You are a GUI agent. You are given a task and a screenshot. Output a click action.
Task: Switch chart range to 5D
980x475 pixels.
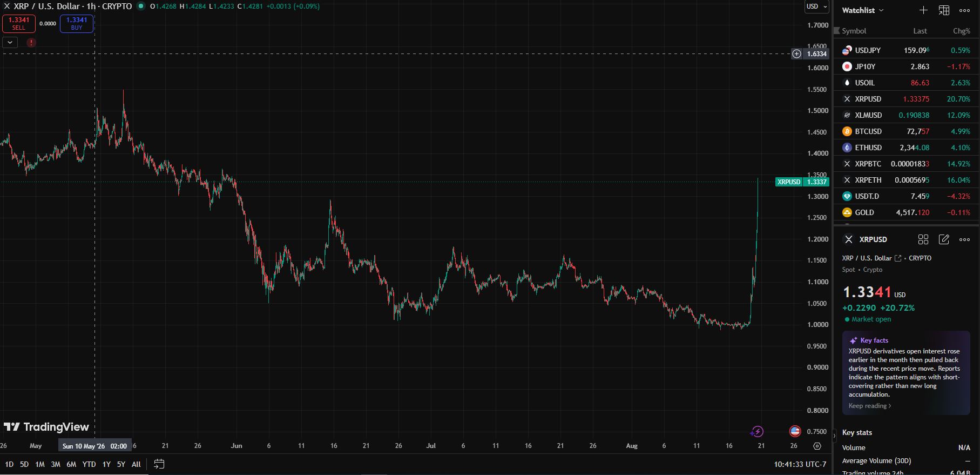[24, 464]
